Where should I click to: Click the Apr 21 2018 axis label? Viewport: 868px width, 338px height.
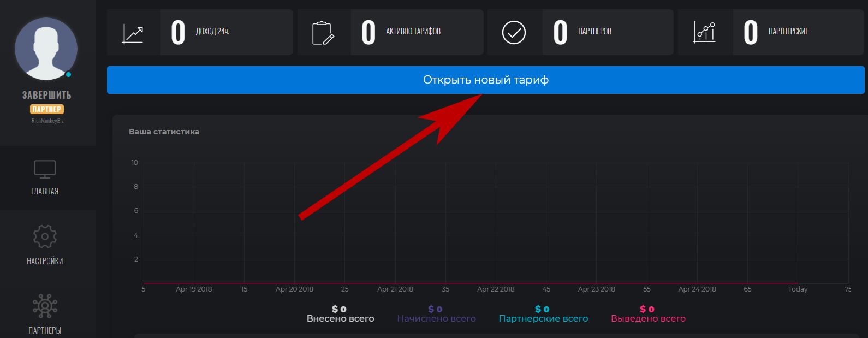click(395, 289)
